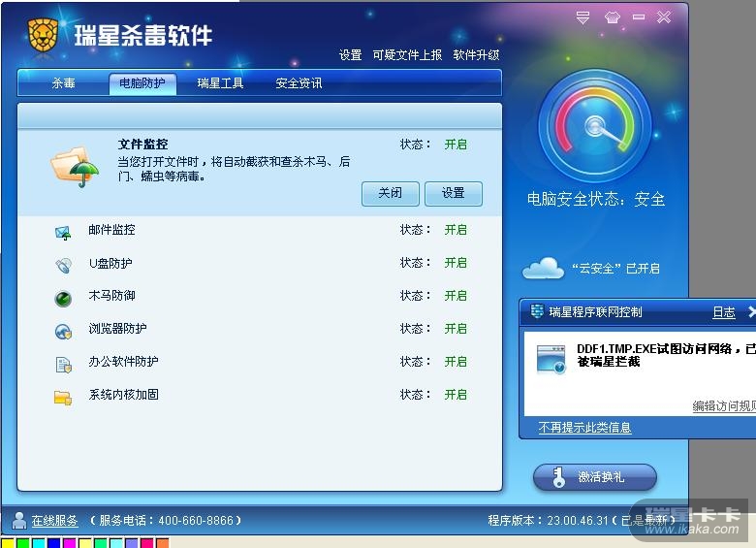This screenshot has width=756, height=548.
Task: Select the 电脑防护 tab
Action: click(x=142, y=83)
